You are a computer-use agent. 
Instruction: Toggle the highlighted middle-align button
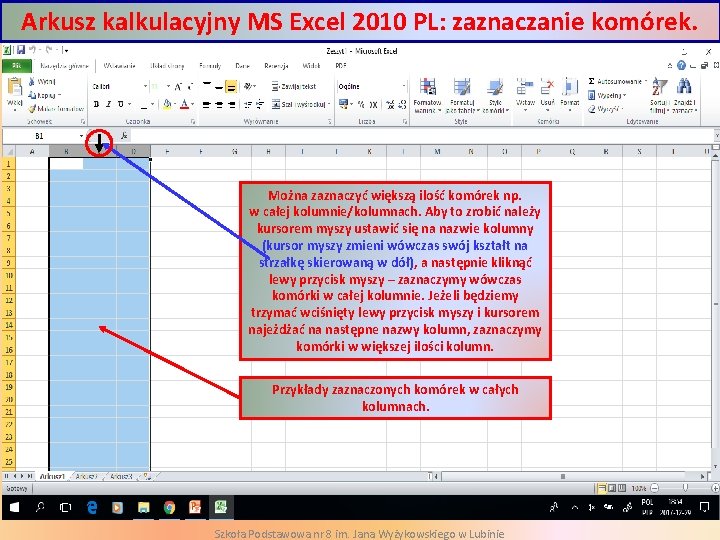point(231,86)
